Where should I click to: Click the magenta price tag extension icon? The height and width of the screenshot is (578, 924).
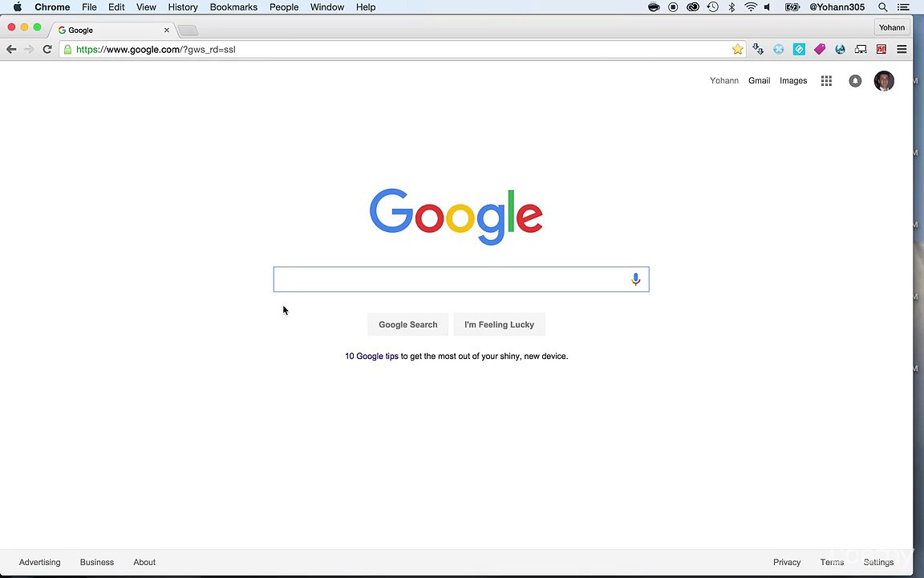[x=820, y=50]
